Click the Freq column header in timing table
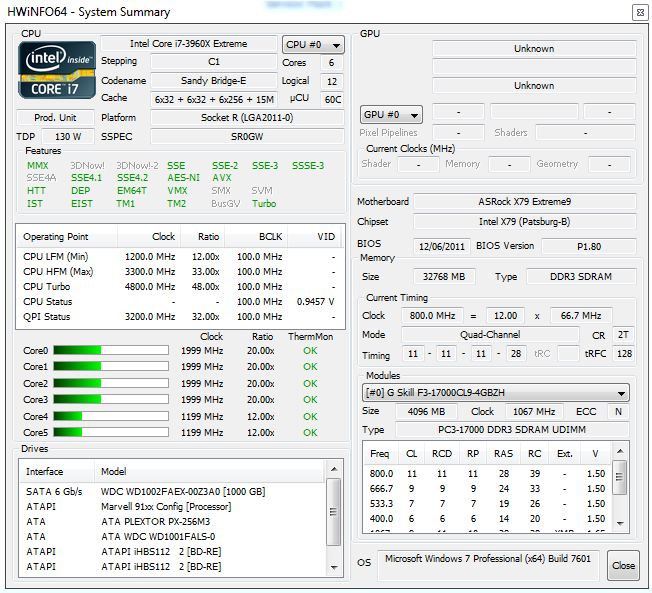Image resolution: width=652 pixels, height=593 pixels. [x=380, y=454]
